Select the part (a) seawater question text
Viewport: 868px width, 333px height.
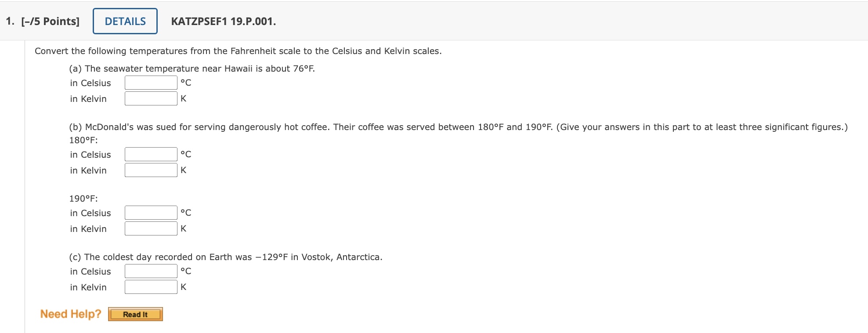point(192,68)
